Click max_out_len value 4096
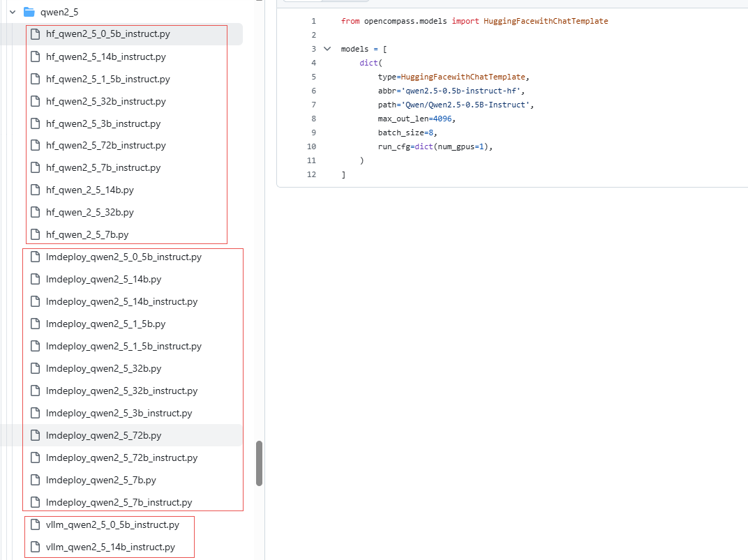This screenshot has height=560, width=748. click(442, 119)
